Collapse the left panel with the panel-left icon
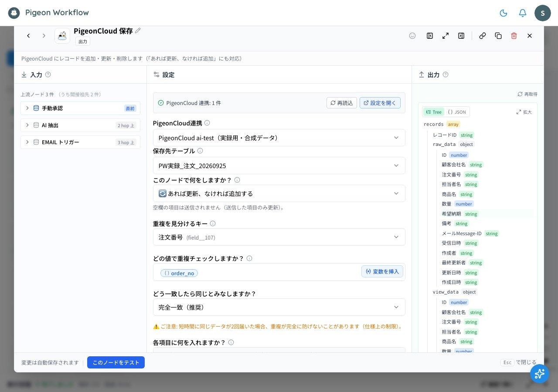 (430, 36)
